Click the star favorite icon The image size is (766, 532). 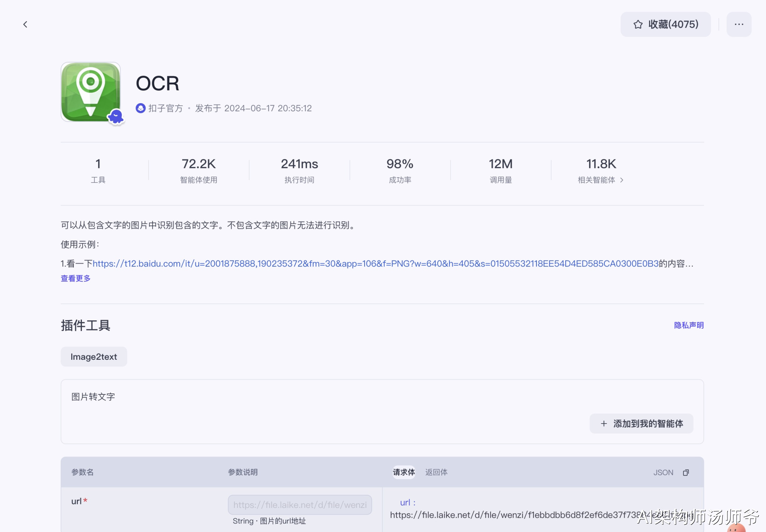(638, 24)
